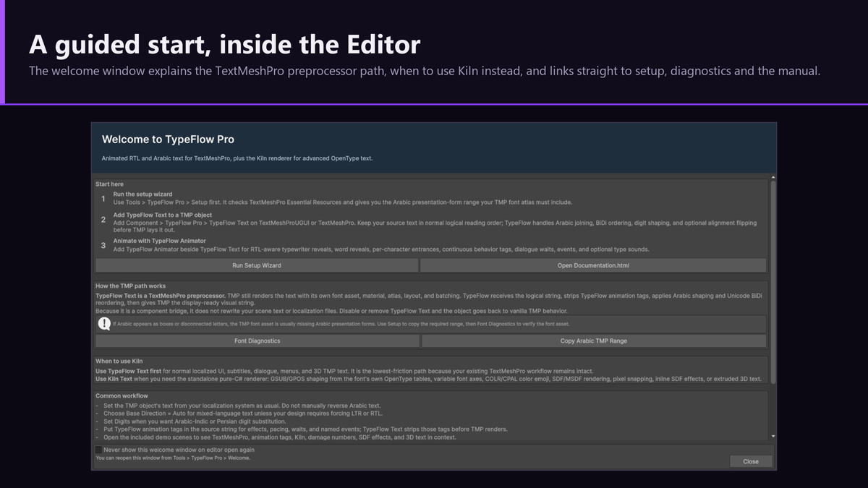Click 'Use TypeFlow Text first' bold text
Image resolution: width=868 pixels, height=488 pixels.
(129, 371)
